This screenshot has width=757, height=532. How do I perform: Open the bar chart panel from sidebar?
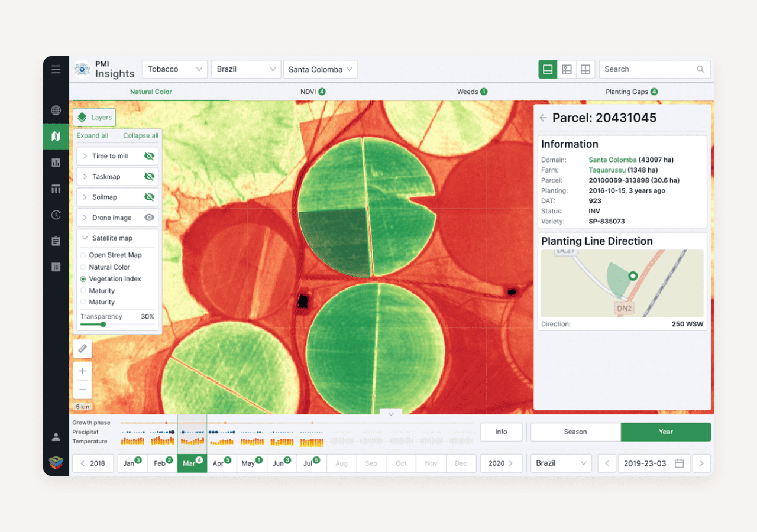56,162
